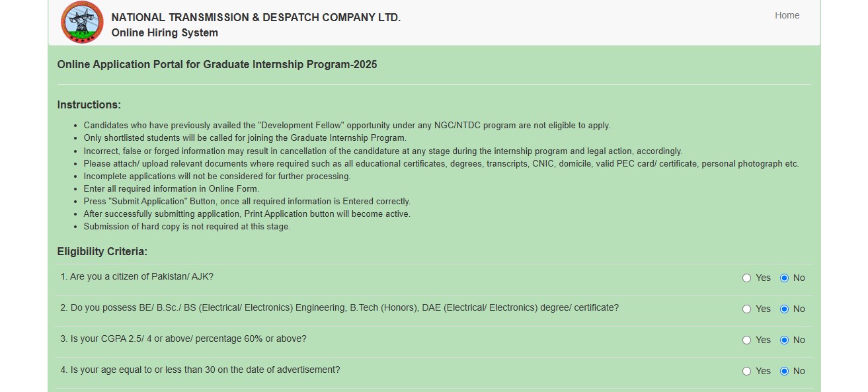The height and width of the screenshot is (392, 868).
Task: Choose Yes for the engineering degree question
Action: (x=747, y=309)
